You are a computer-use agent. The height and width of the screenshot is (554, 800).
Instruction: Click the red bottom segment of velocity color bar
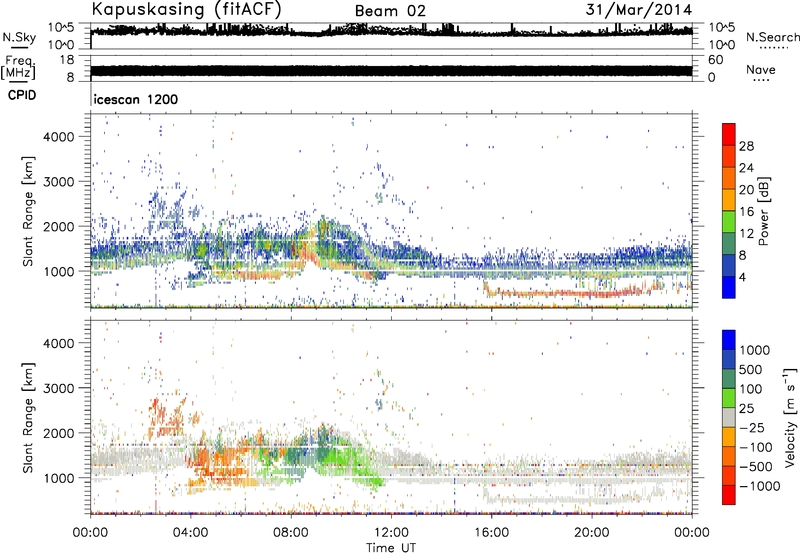729,494
